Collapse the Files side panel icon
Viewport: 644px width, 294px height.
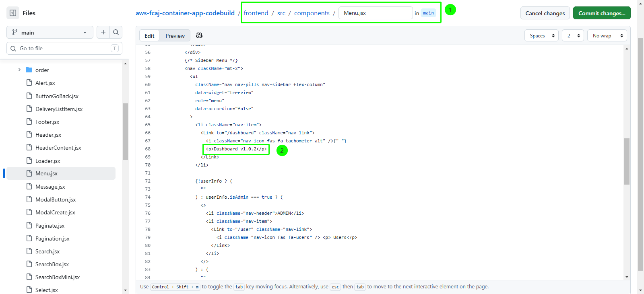[x=13, y=13]
